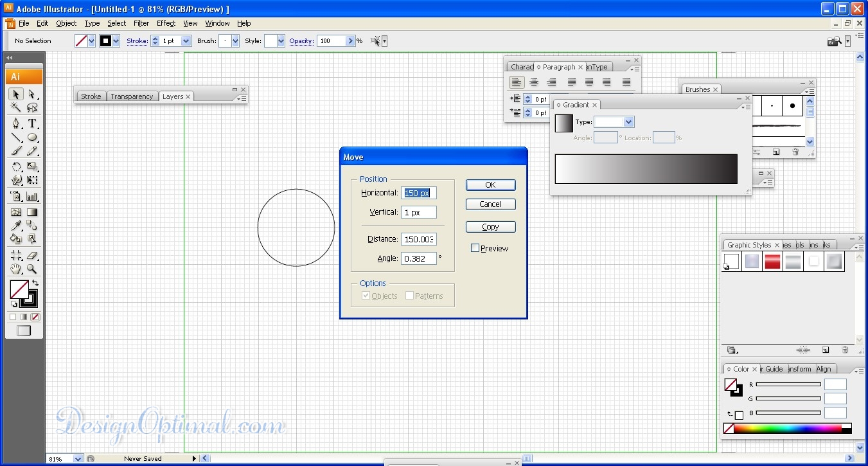
Task: Select the Eraser tool
Action: coord(32,255)
